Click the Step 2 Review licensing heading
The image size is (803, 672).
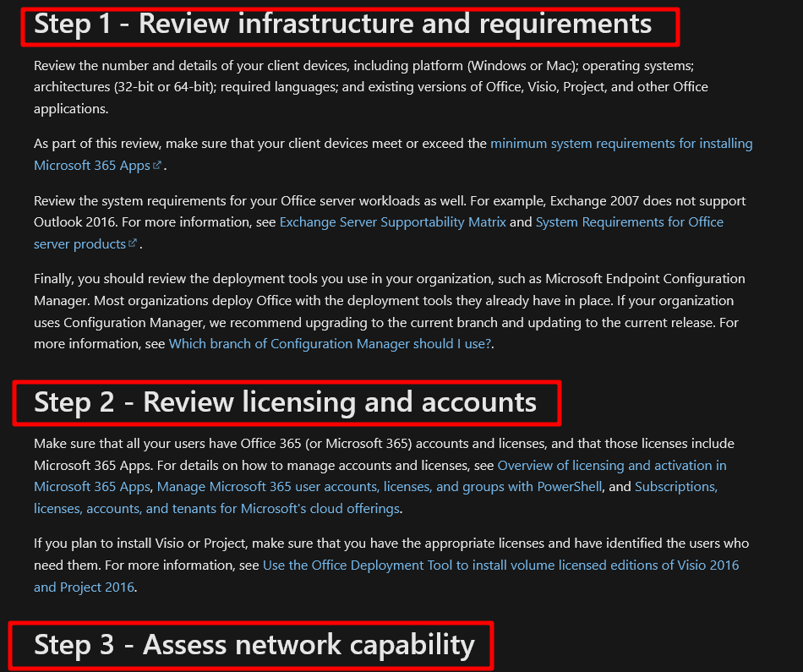tap(285, 402)
